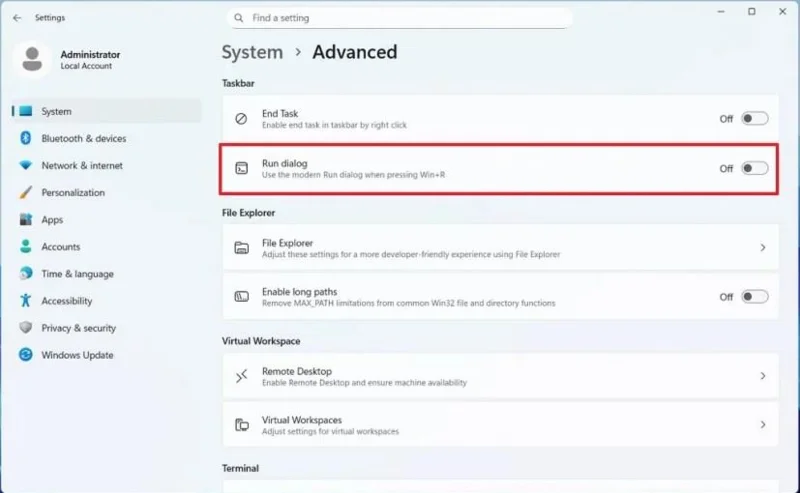Expand the File Explorer settings chevron
Image resolution: width=800 pixels, height=493 pixels.
(x=763, y=248)
